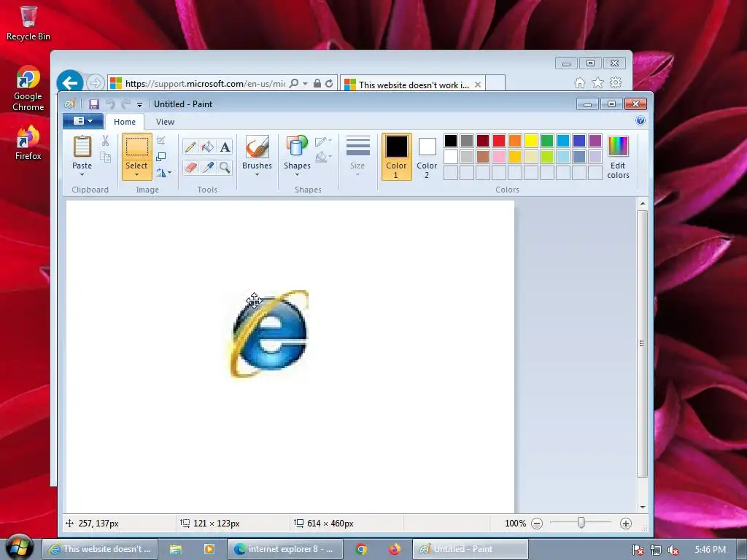This screenshot has height=560, width=747.
Task: Pick the yellow color swatch
Action: (531, 141)
